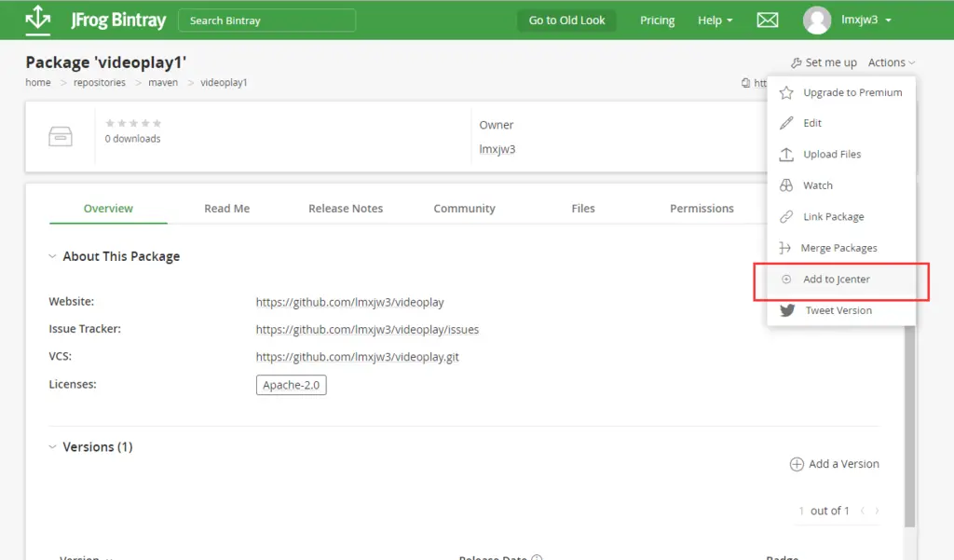Viewport: 954px width, 560px height.
Task: Click the 'out of 1' pagination text
Action: [829, 511]
